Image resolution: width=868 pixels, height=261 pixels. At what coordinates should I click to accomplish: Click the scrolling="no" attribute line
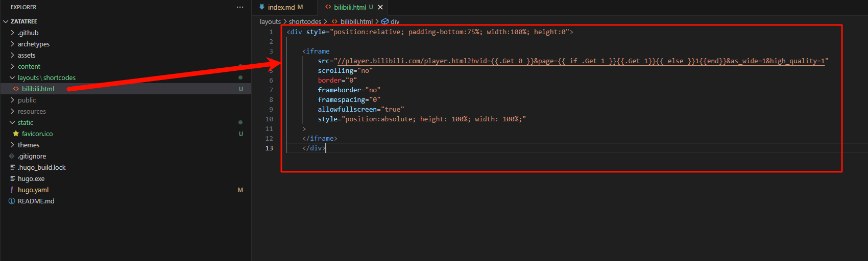pyautogui.click(x=345, y=71)
